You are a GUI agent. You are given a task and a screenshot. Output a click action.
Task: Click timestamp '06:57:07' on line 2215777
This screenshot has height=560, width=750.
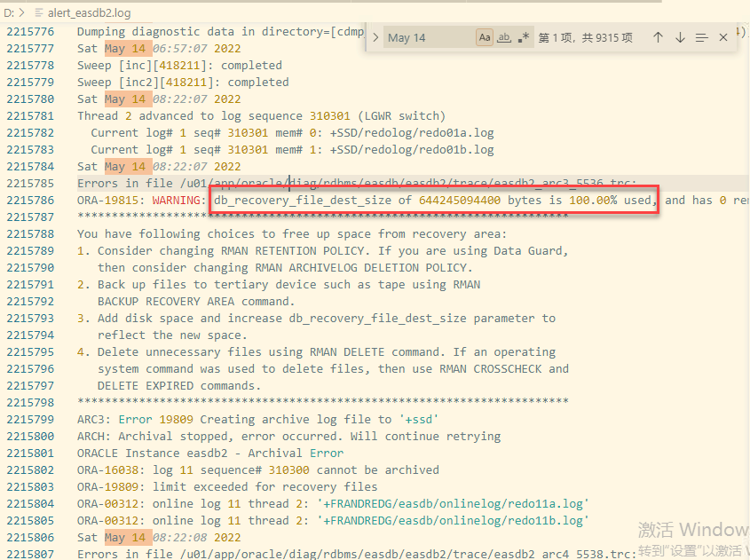tap(180, 49)
